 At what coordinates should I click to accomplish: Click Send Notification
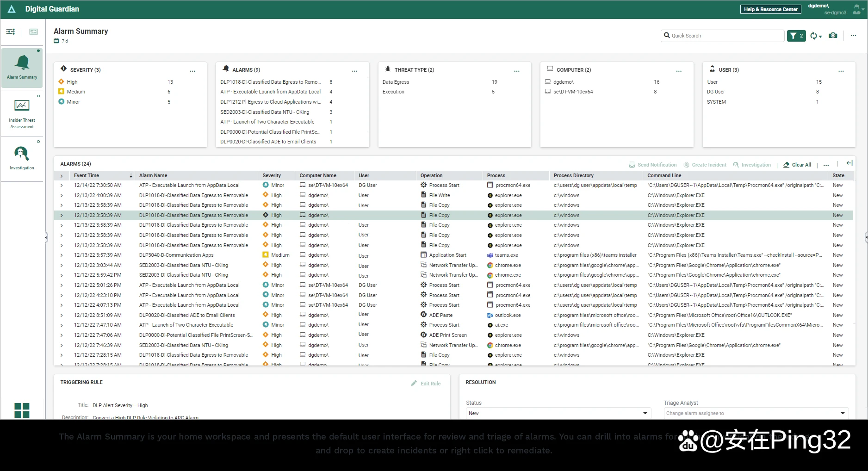click(652, 165)
